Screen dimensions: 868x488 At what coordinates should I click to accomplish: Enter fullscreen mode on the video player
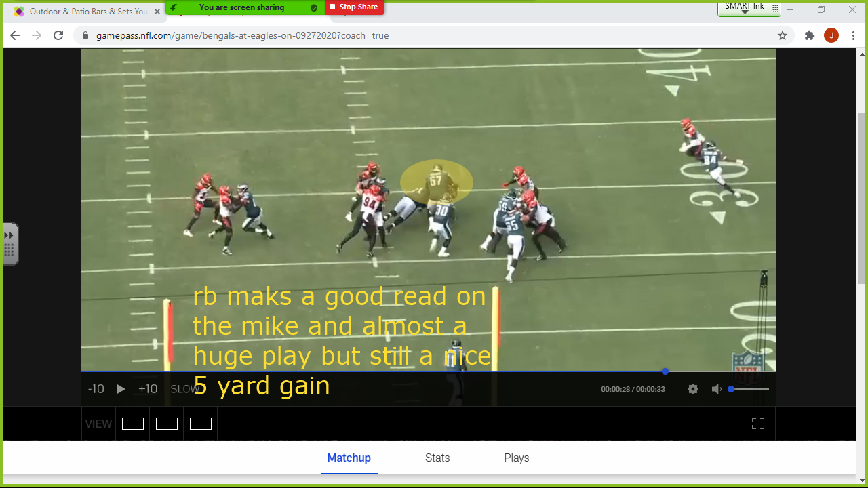coord(757,422)
